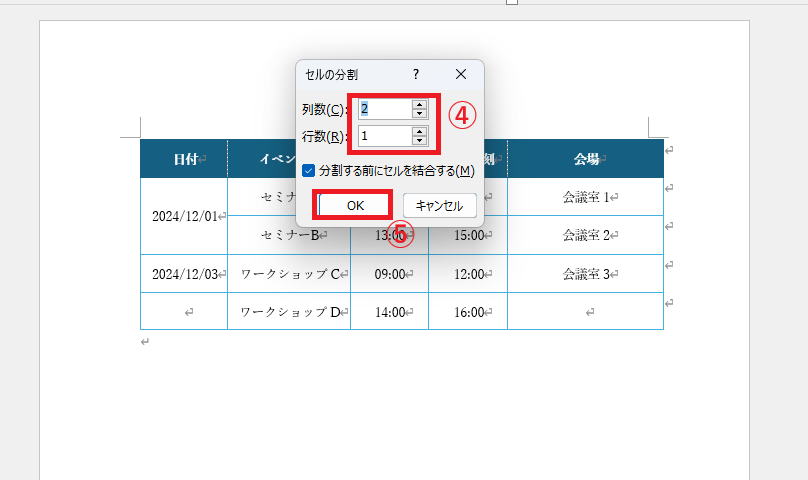Click the ワークショップ D cell
The image size is (808, 480).
tap(289, 311)
